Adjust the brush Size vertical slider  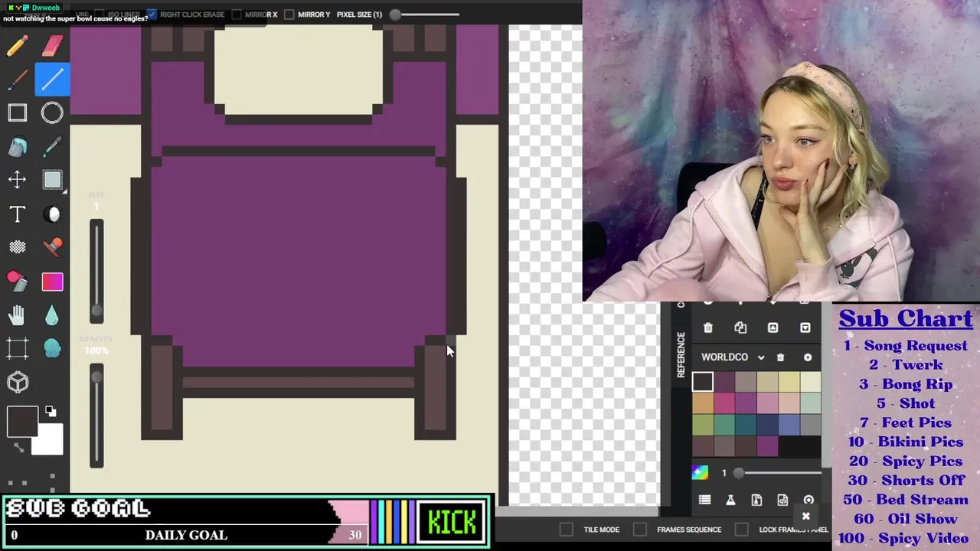coord(96,272)
